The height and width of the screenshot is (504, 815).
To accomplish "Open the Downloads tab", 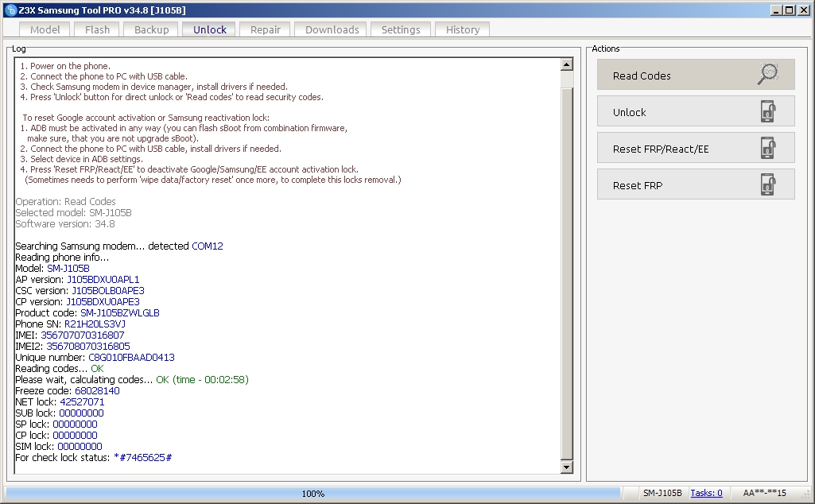I will 332,29.
